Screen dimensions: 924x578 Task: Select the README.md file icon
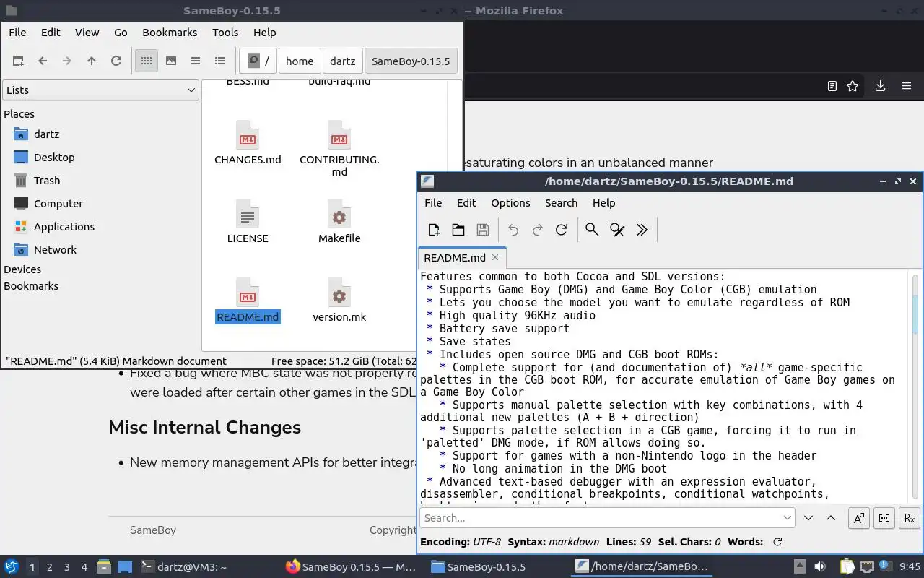tap(248, 293)
